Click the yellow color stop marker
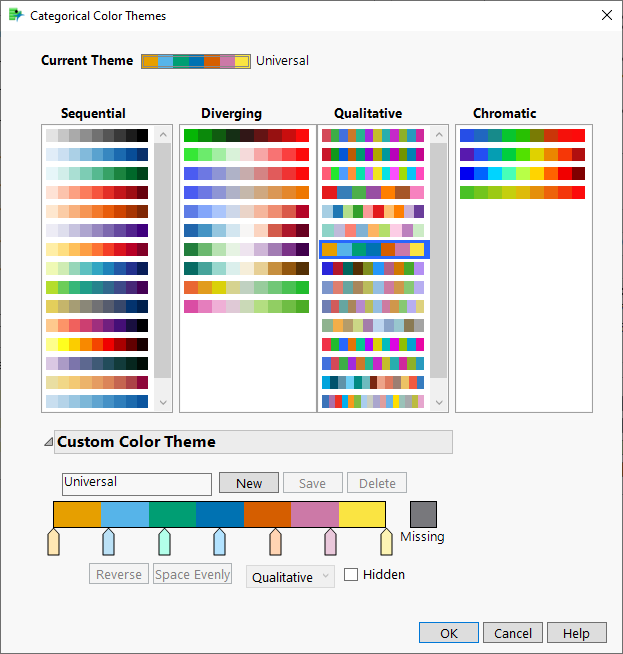 [386, 542]
